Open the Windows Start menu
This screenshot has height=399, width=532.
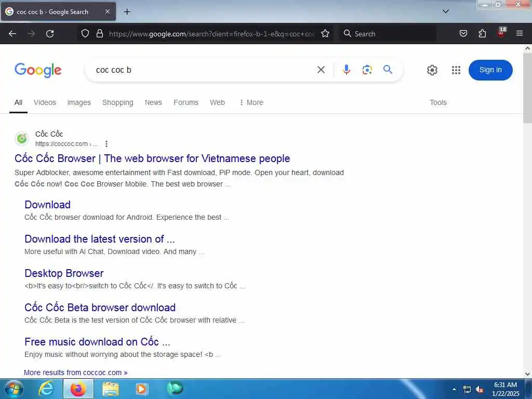[14, 389]
